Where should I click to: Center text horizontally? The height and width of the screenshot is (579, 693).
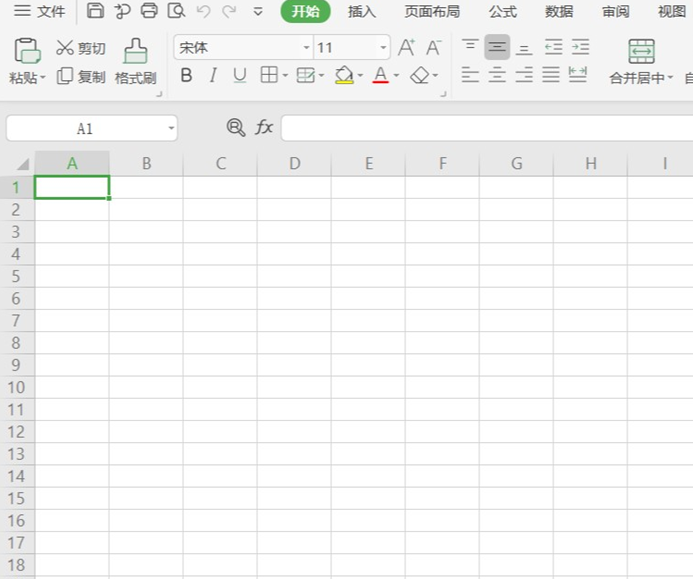(x=497, y=75)
